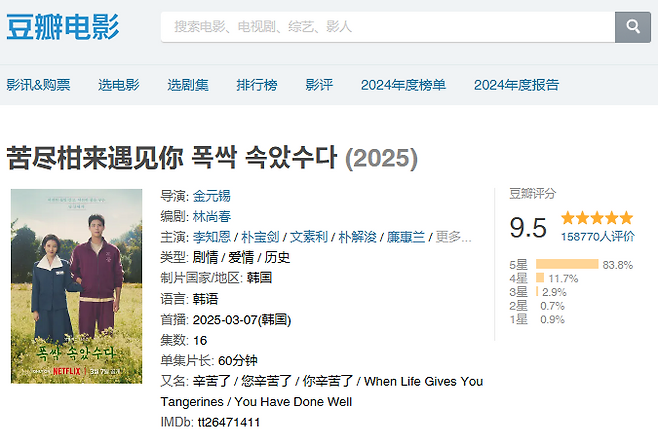
Task: Open the 影评 reviews page
Action: [x=319, y=85]
